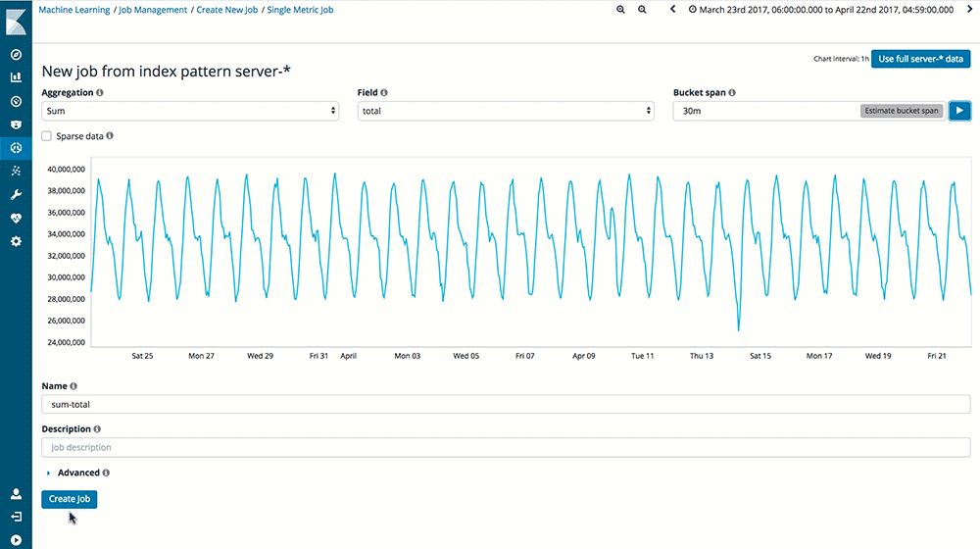The height and width of the screenshot is (549, 980).
Task: Open Visualize via the bar chart icon
Action: 16,77
